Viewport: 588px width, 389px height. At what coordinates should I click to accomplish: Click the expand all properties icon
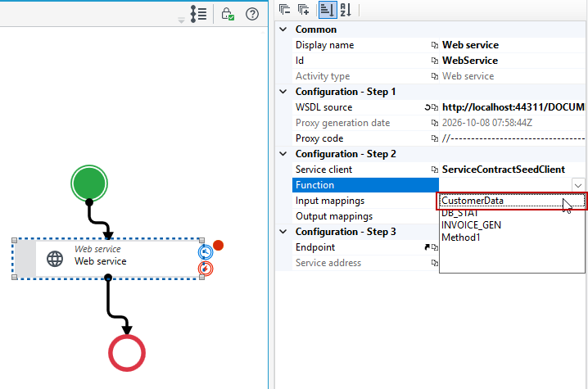[x=303, y=9]
